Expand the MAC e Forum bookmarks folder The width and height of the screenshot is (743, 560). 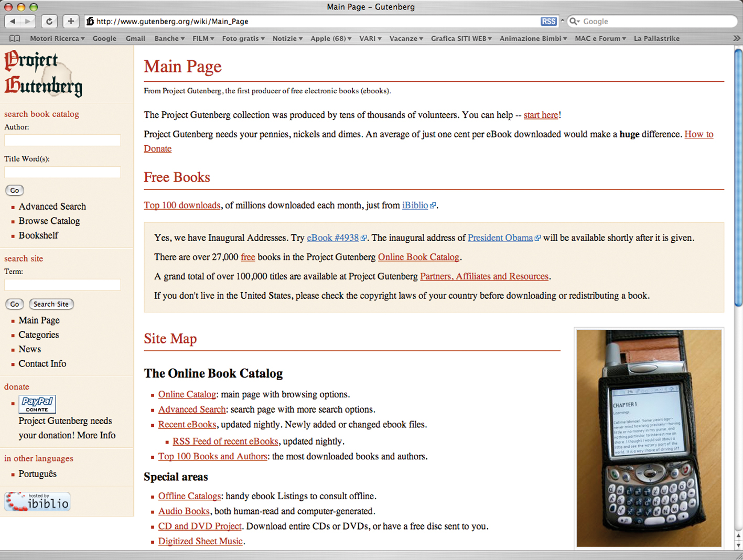(600, 38)
